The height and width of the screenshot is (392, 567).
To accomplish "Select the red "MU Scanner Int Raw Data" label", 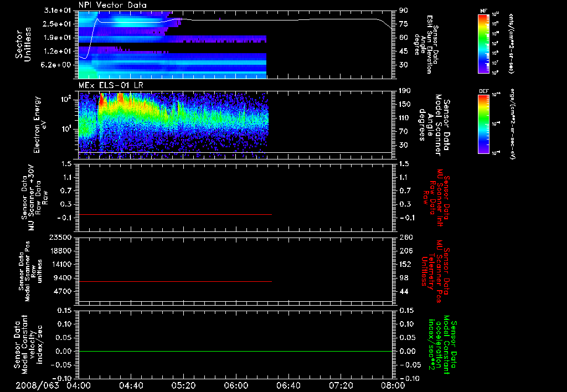I will (x=436, y=198).
